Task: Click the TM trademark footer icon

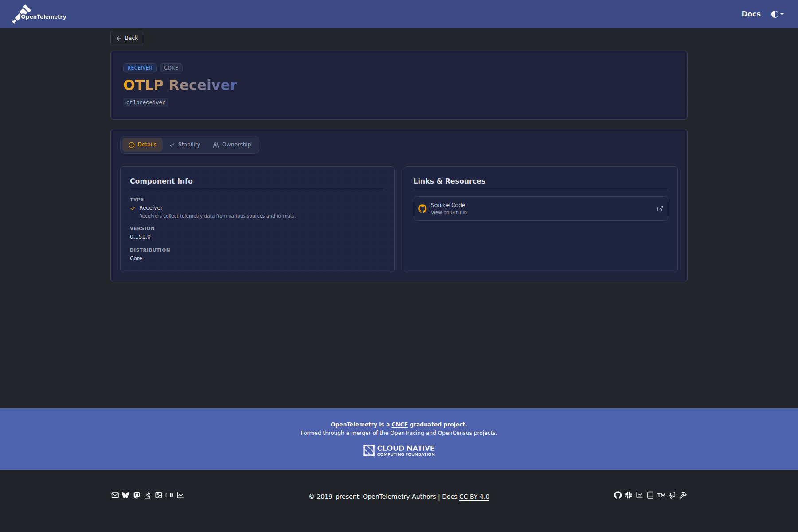Action: [661, 495]
